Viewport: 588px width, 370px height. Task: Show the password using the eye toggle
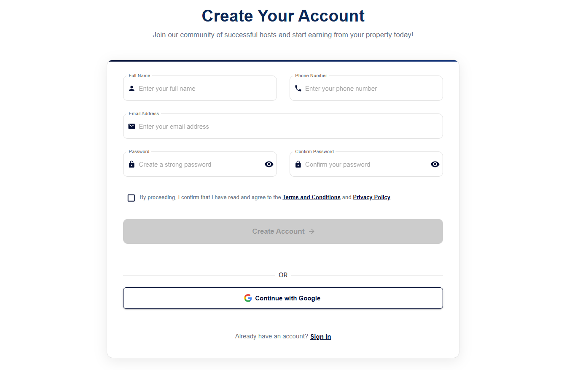[269, 164]
